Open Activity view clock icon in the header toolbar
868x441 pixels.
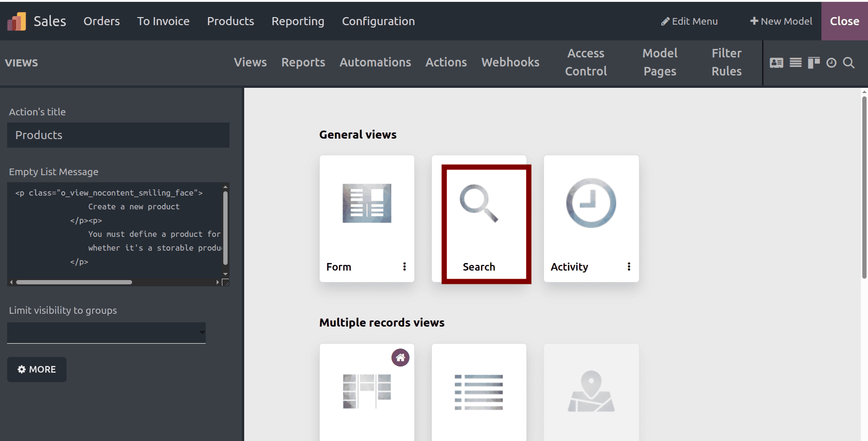[831, 63]
